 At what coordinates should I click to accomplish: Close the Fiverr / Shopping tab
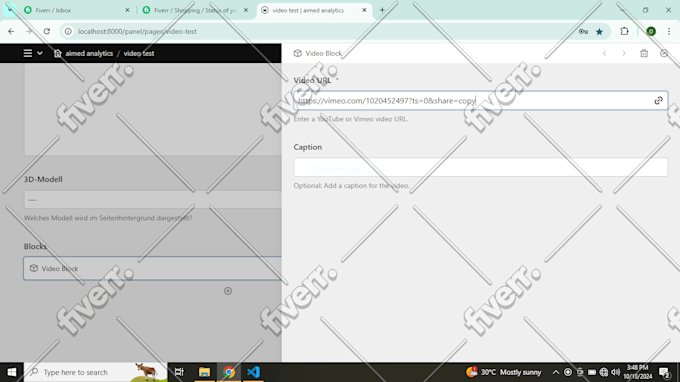point(245,10)
